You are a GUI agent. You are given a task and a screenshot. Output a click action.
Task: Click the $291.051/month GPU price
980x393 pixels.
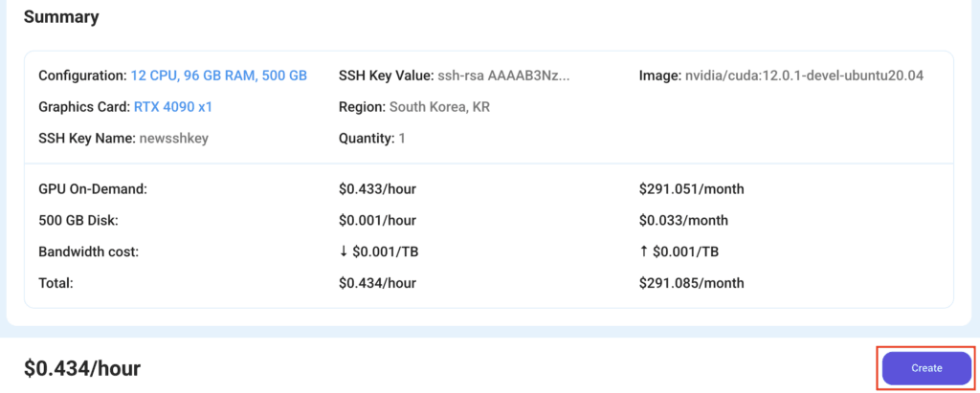click(691, 188)
